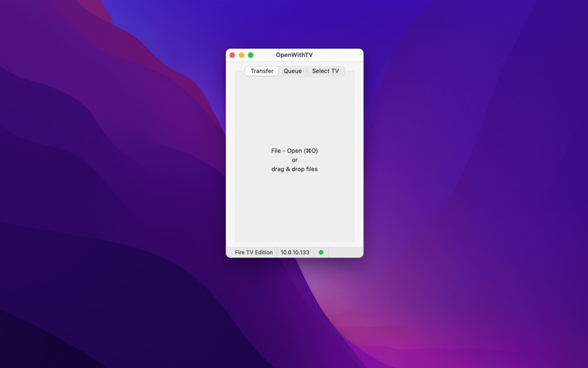
Task: Click the connection indicator beside the IP address
Action: pos(320,252)
